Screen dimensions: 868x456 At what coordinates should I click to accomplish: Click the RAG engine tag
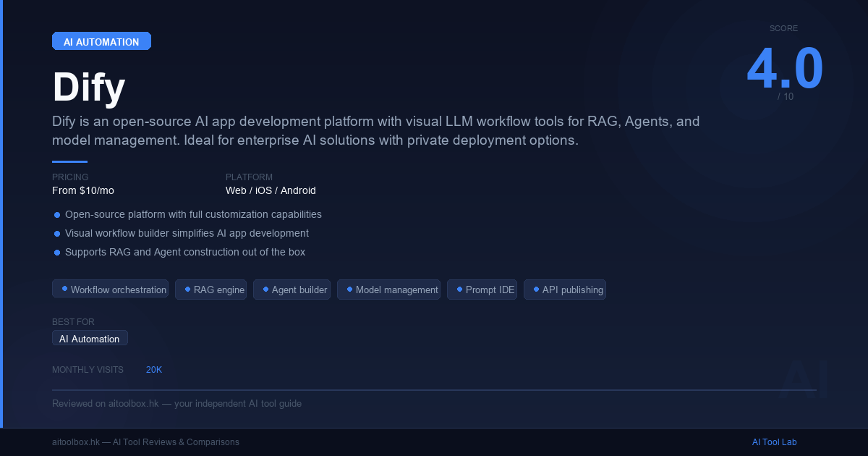pos(210,290)
